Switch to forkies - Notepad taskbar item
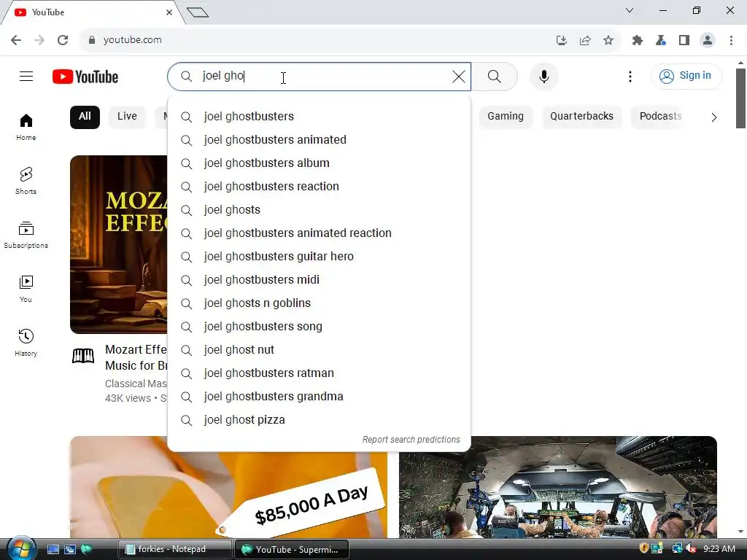 [174, 549]
